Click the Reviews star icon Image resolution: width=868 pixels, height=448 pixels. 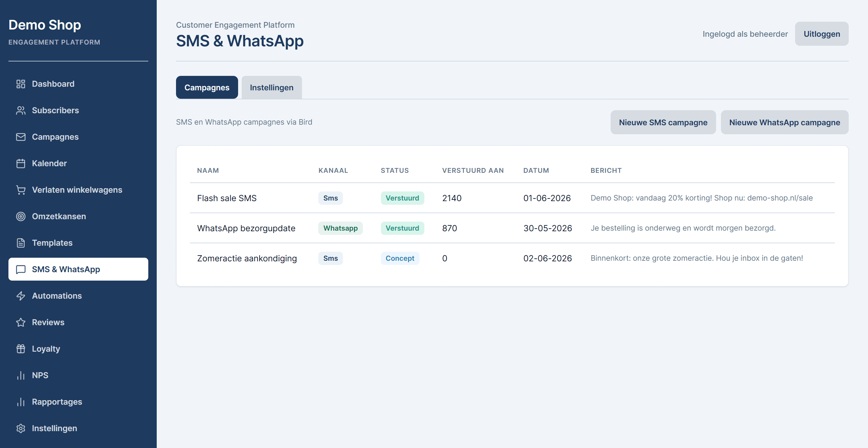(20, 322)
